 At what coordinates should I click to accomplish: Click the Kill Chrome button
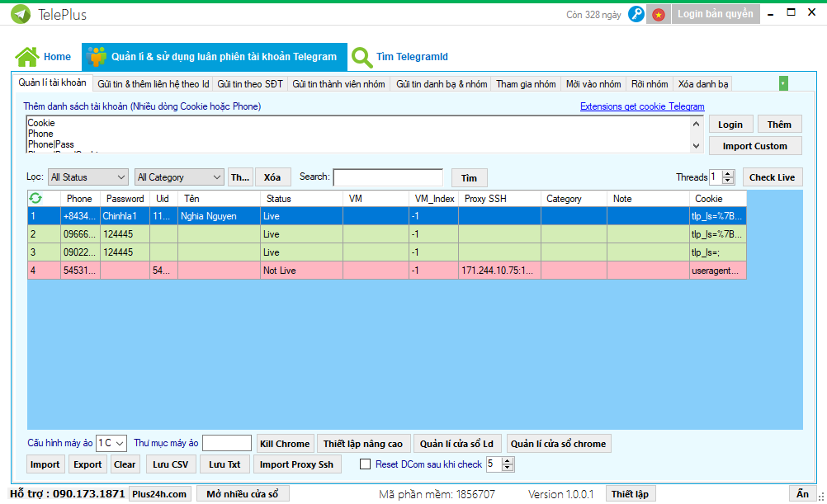point(285,444)
